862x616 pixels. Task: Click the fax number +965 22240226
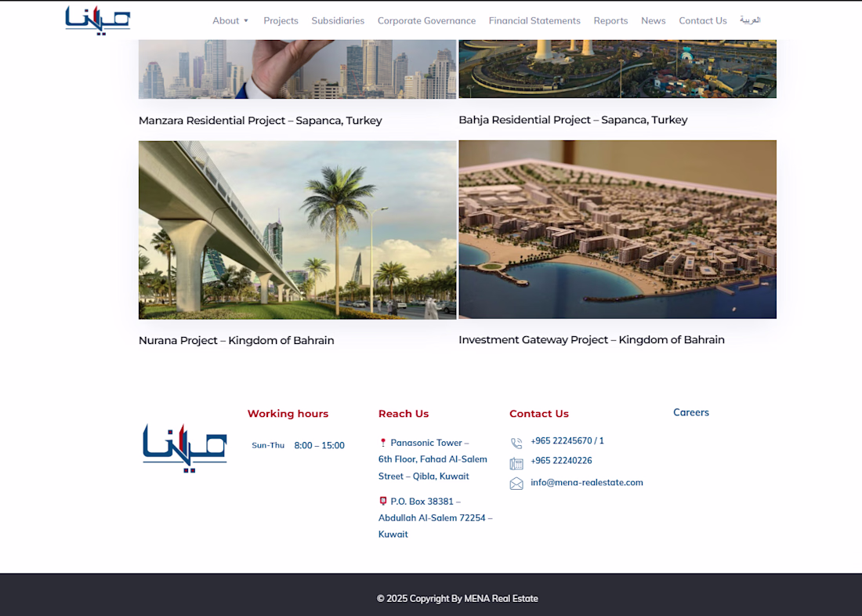[x=561, y=460]
